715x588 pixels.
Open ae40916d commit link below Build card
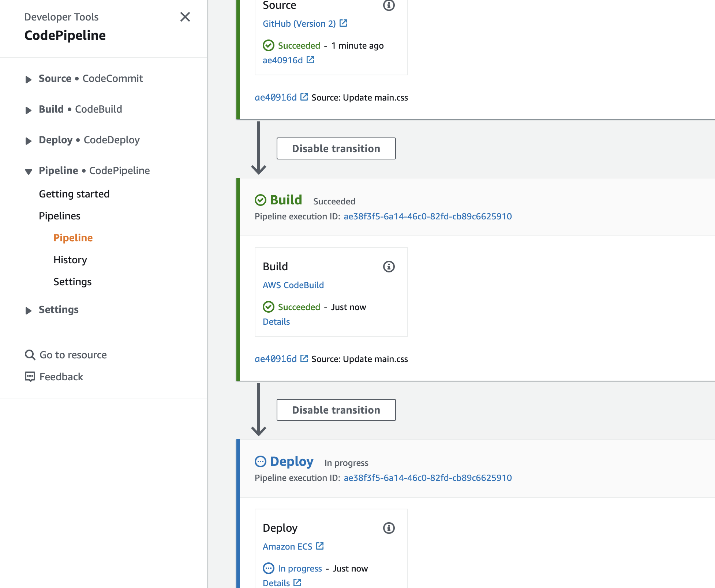pos(276,359)
